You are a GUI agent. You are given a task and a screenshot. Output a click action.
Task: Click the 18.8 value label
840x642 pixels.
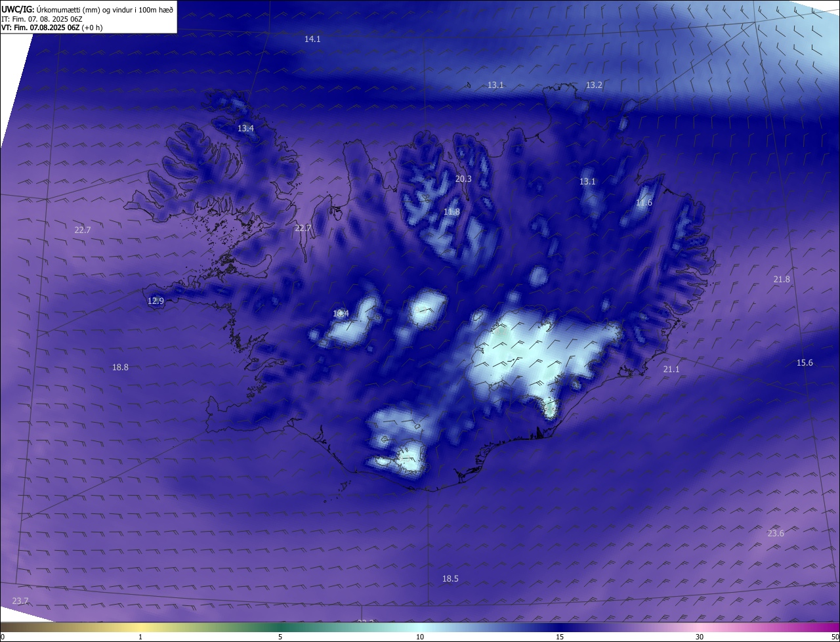pyautogui.click(x=120, y=368)
